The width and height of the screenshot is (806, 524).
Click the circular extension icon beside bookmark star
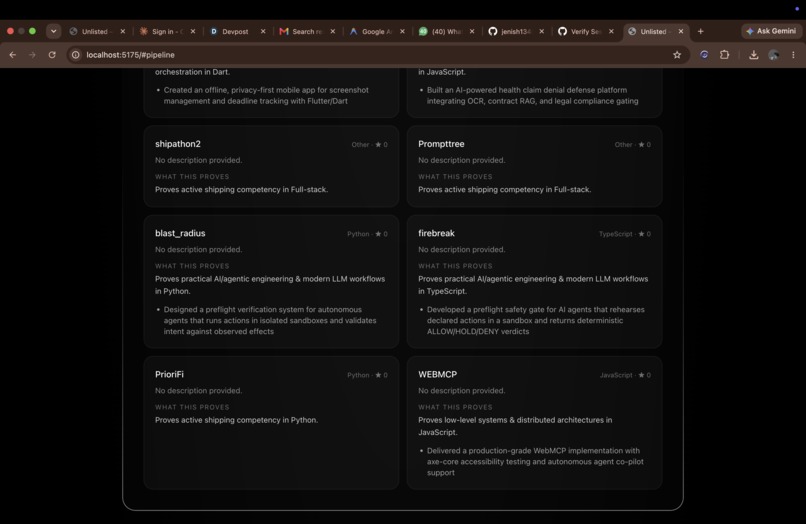click(x=704, y=55)
